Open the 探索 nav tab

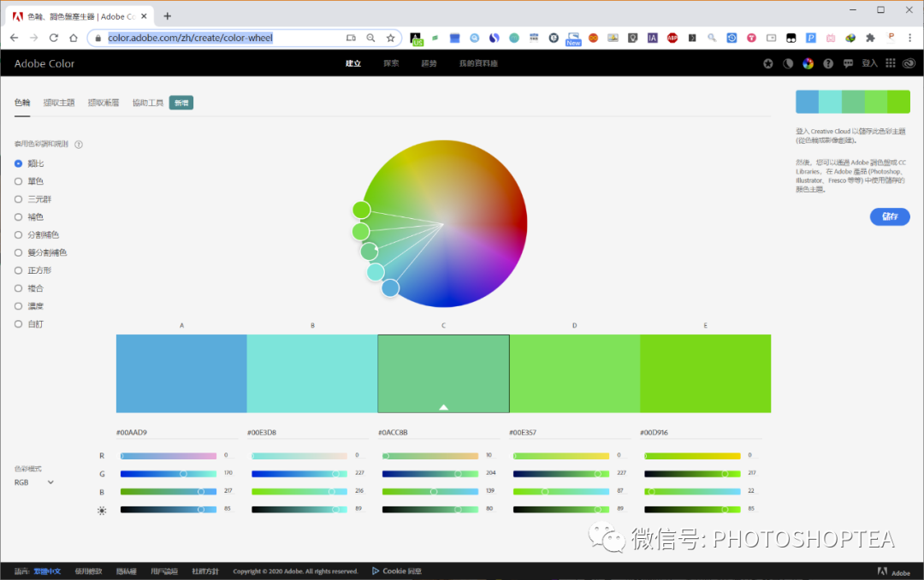point(391,63)
